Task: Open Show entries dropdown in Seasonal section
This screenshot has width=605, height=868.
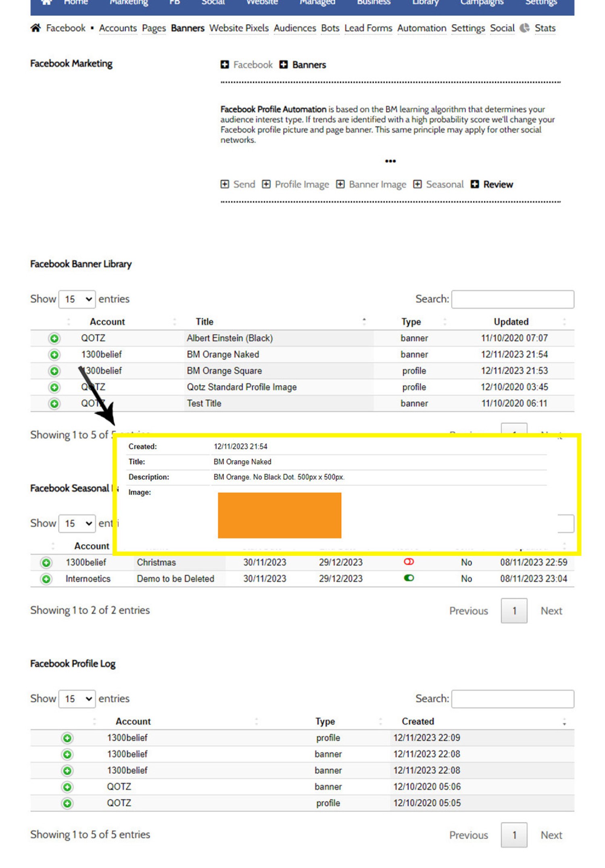Action: (77, 524)
